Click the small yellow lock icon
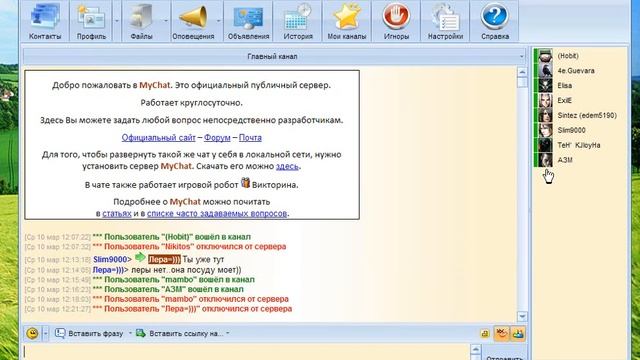The image size is (640, 360). pos(484,334)
